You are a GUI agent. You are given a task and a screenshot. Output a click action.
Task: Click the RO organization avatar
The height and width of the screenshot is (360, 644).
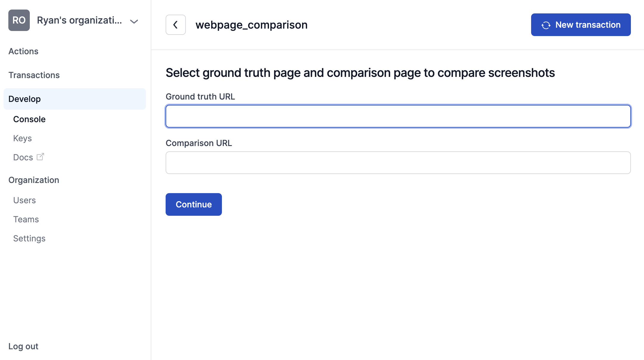coord(19,20)
